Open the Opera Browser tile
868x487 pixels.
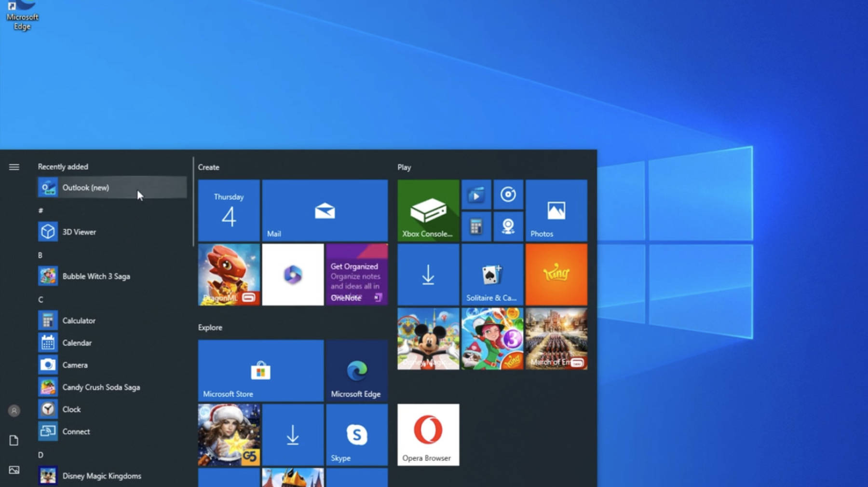click(428, 435)
